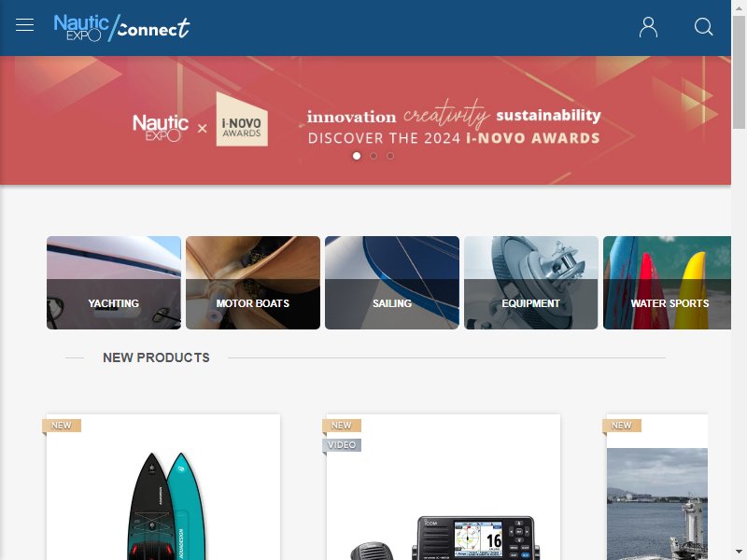Image resolution: width=747 pixels, height=560 pixels.
Task: Select the first carousel dot
Action: 357,156
